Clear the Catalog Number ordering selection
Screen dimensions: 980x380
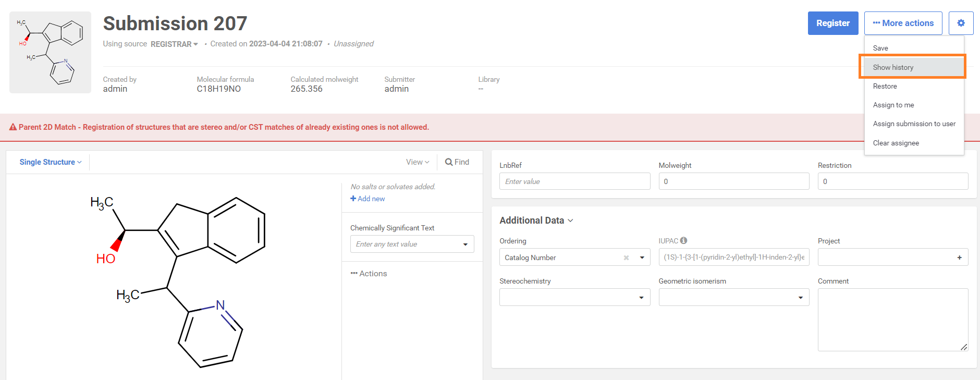626,258
